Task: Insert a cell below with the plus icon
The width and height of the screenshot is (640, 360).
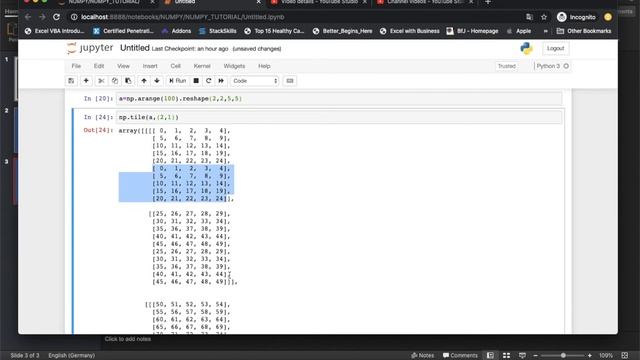Action: click(86, 81)
